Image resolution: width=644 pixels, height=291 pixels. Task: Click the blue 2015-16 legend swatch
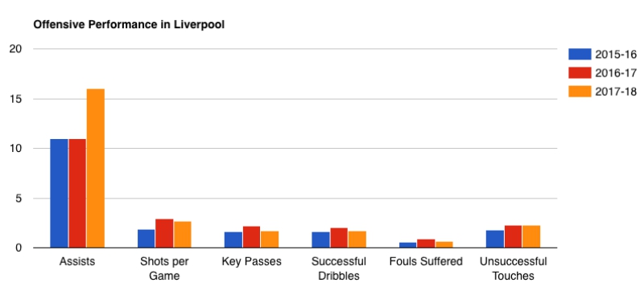pos(580,54)
